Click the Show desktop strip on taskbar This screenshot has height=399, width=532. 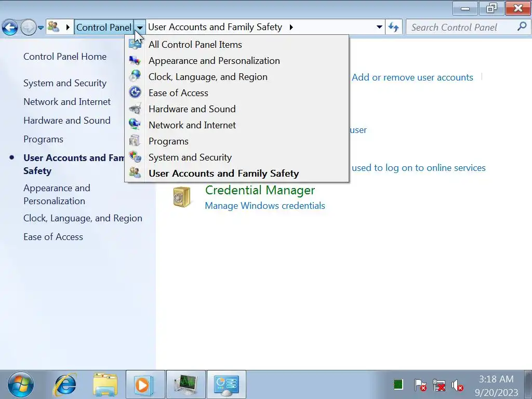(528, 385)
